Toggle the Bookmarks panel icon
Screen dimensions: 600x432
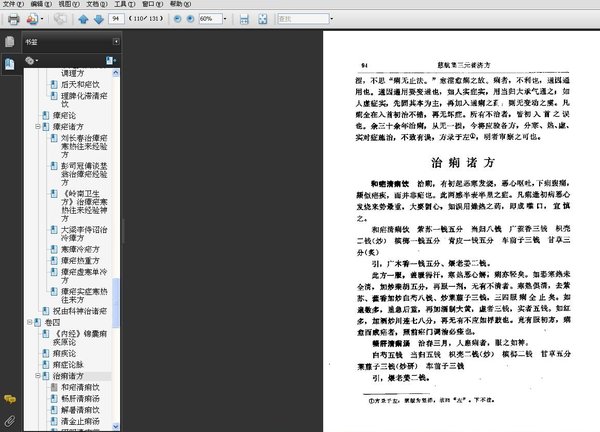(10, 64)
